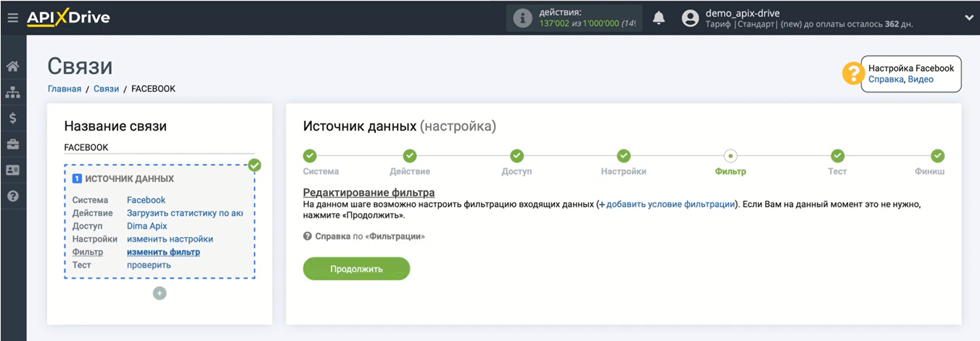Open connections sitemap sidebar icon

coord(12,92)
